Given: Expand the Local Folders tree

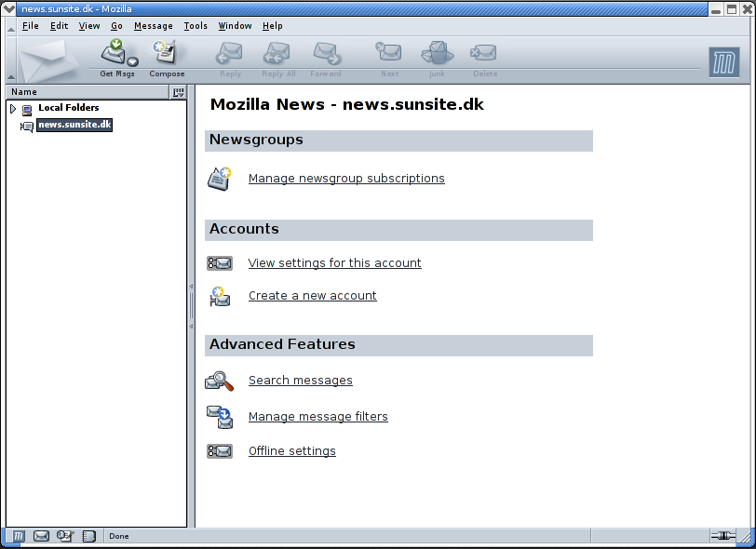Looking at the screenshot, I should tap(13, 109).
